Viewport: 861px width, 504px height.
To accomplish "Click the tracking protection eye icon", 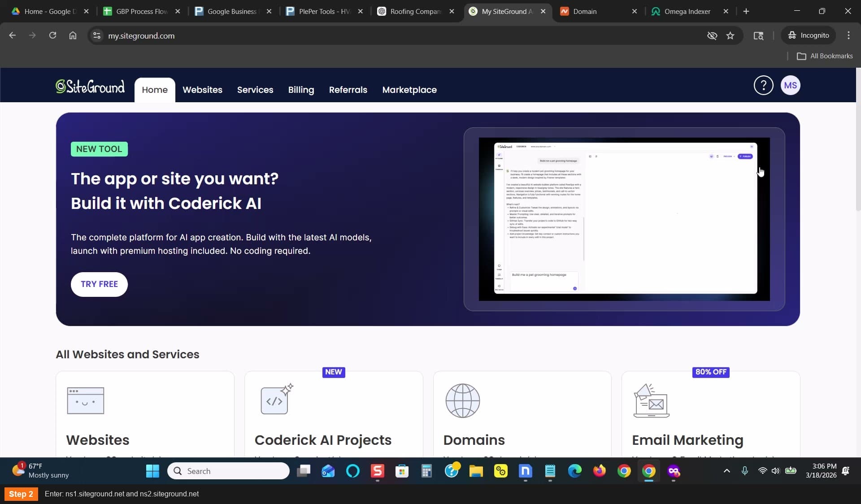I will (712, 35).
